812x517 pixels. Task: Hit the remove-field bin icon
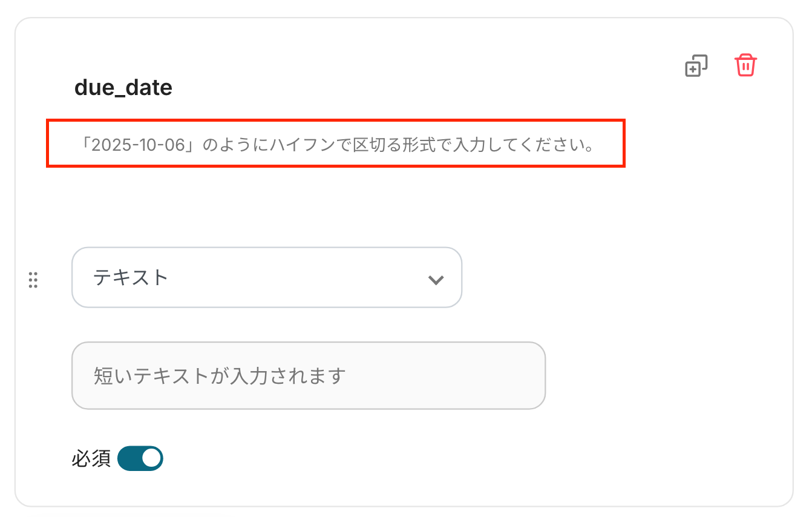click(x=745, y=65)
